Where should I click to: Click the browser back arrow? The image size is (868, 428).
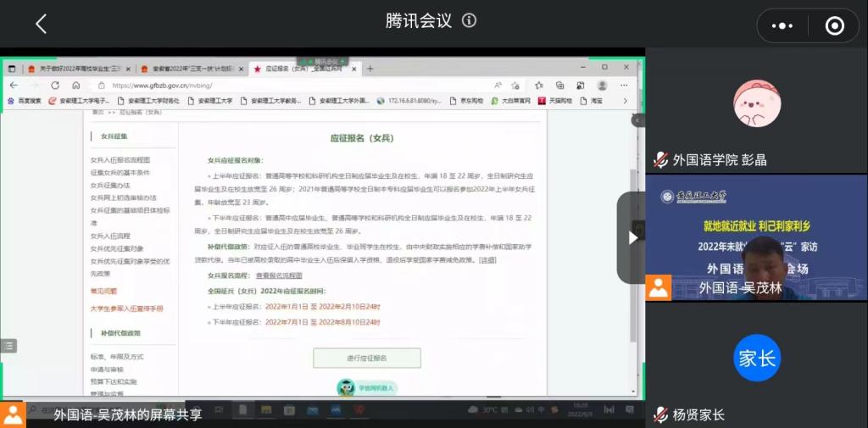[x=14, y=86]
